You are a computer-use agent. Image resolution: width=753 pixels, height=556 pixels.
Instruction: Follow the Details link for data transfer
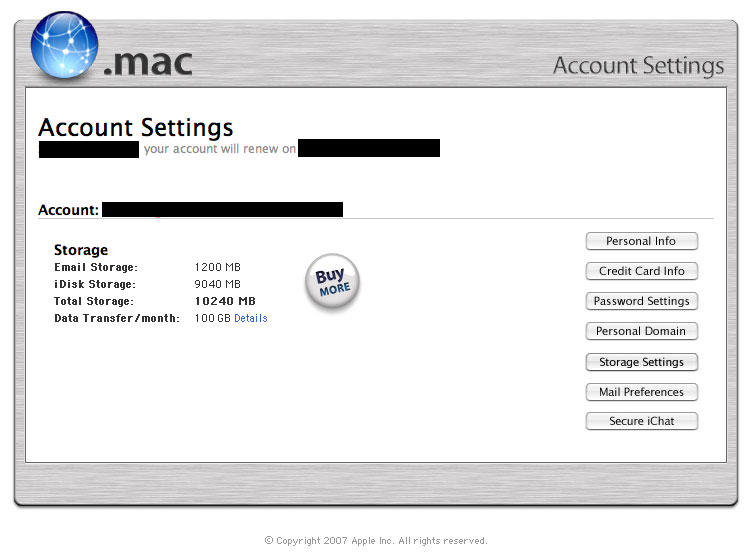[251, 318]
